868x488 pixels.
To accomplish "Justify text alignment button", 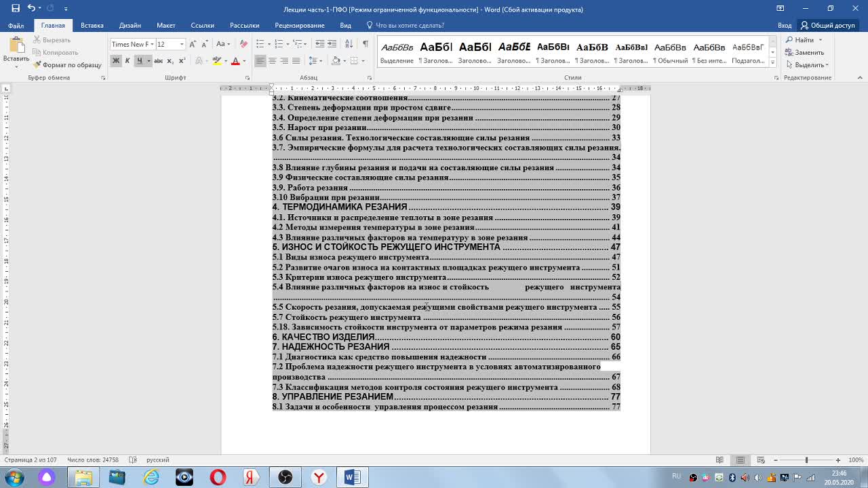I will click(x=296, y=61).
